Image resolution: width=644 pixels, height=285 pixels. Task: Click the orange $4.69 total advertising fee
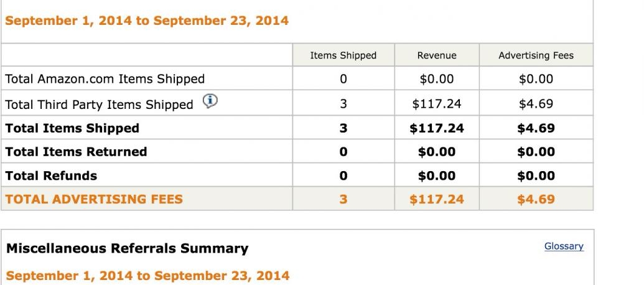[x=536, y=199]
